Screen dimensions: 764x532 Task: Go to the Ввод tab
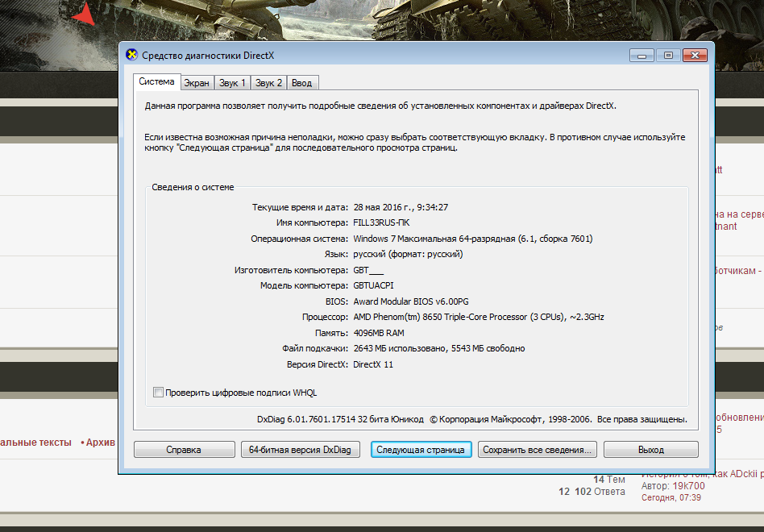[301, 83]
